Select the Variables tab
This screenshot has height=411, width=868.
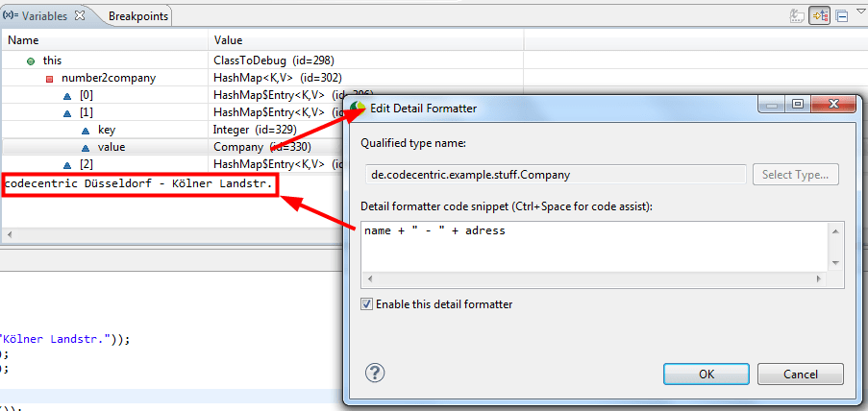44,16
